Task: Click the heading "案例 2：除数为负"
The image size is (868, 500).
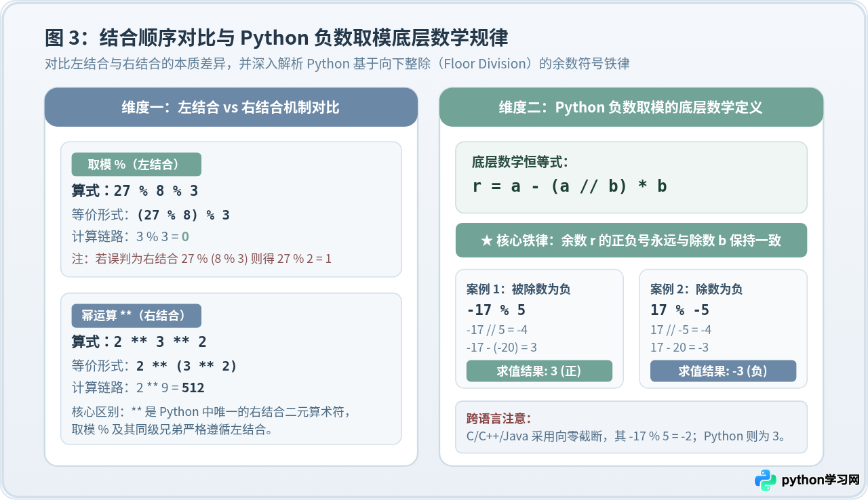Action: [696, 289]
